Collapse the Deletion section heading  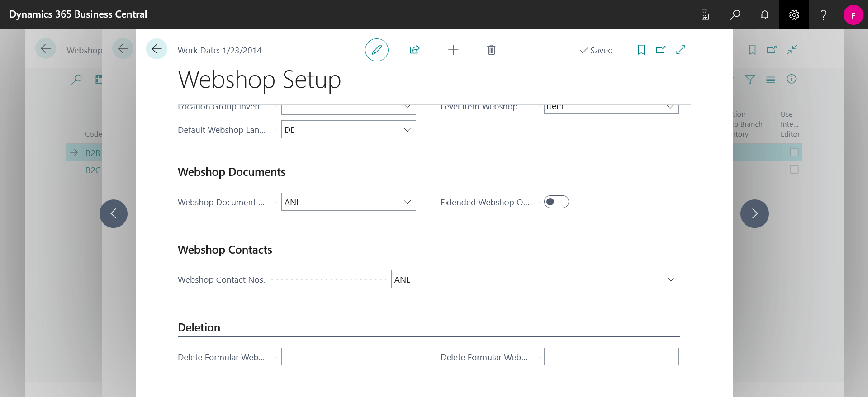point(199,327)
